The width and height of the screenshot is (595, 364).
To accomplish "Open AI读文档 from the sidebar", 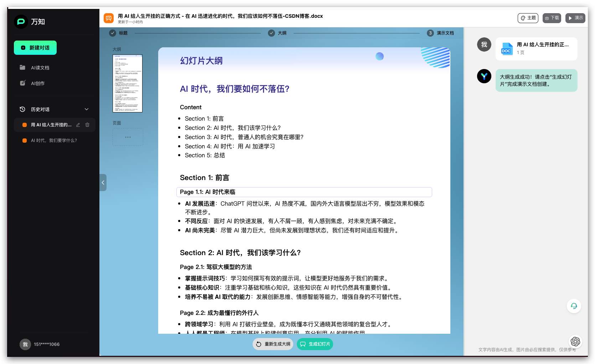I will [x=40, y=68].
